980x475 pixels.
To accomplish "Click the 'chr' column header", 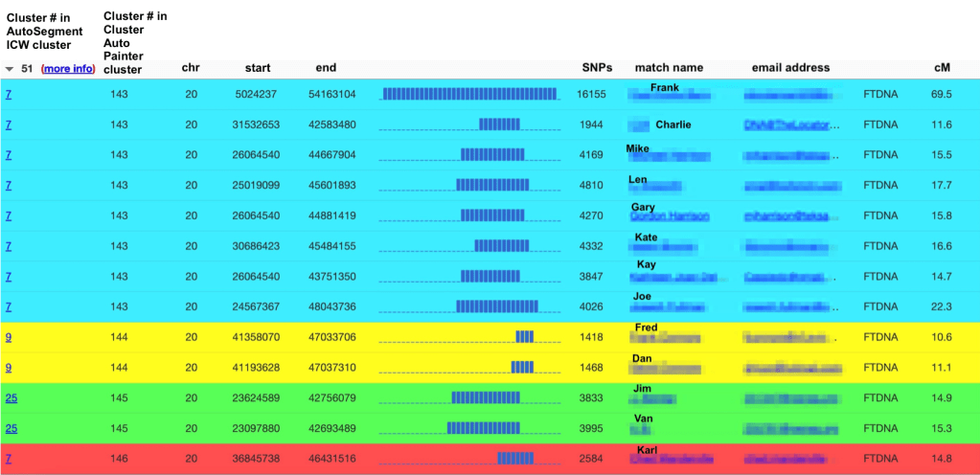I will click(x=191, y=68).
